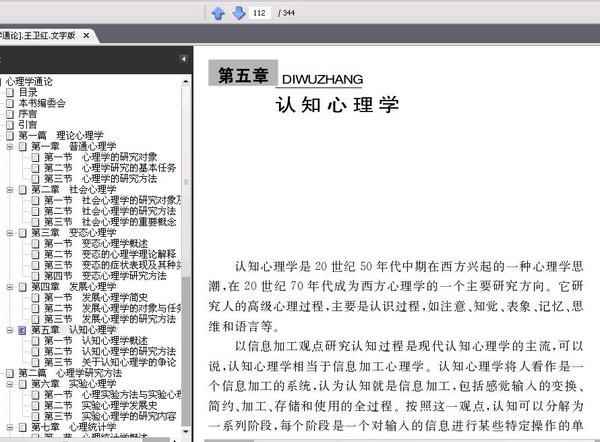
Task: Open 第三节 发展心理学的研究方法
Action: tap(110, 319)
